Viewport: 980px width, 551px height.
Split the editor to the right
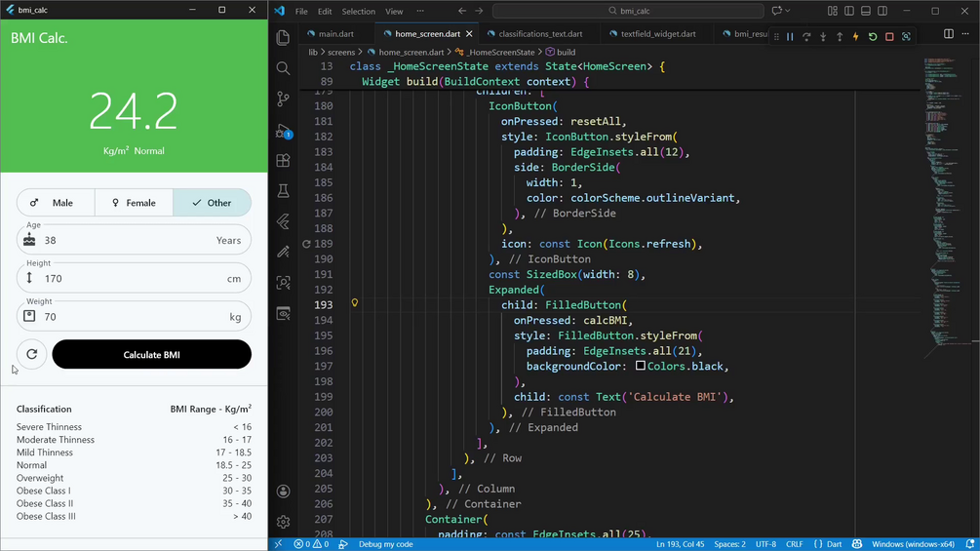point(949,34)
